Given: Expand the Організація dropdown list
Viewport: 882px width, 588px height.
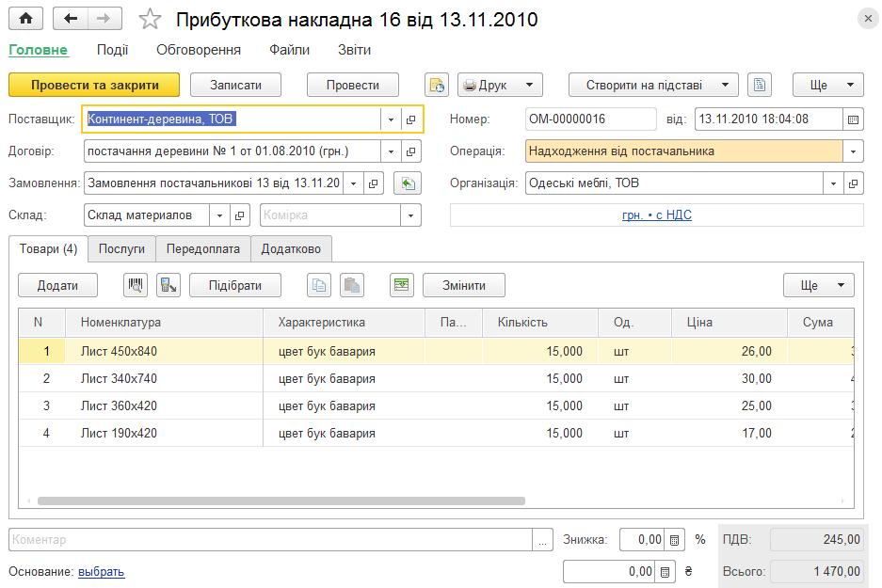Looking at the screenshot, I should (x=833, y=183).
